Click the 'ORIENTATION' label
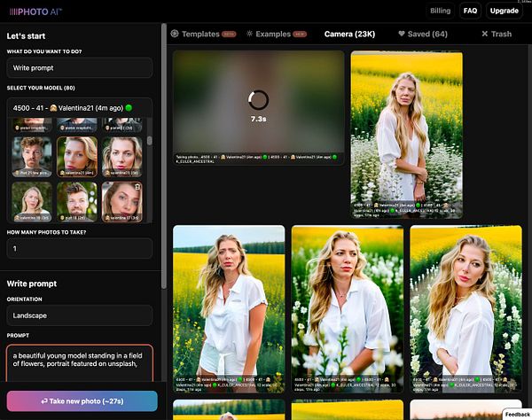The image size is (532, 420). (x=25, y=299)
